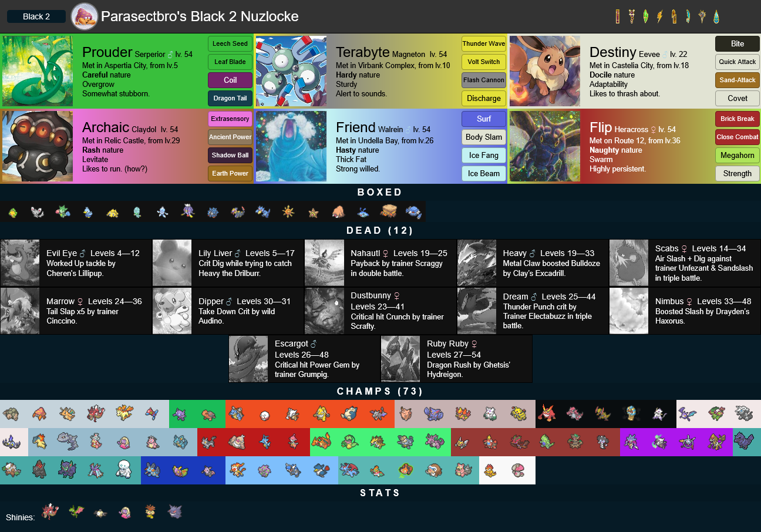Click Escargot's grayscale dead portrait
Screen dimensions: 761x532
coord(248,359)
